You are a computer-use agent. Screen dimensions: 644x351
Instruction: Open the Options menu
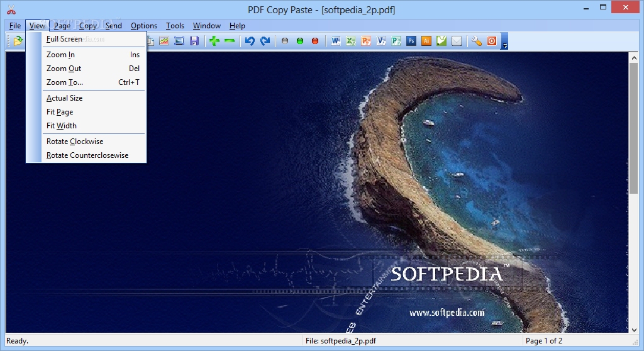tap(144, 26)
